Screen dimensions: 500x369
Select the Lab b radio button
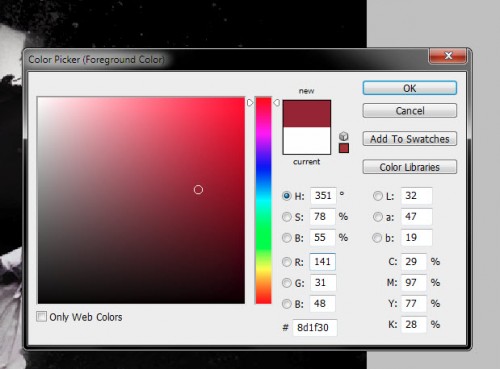377,238
